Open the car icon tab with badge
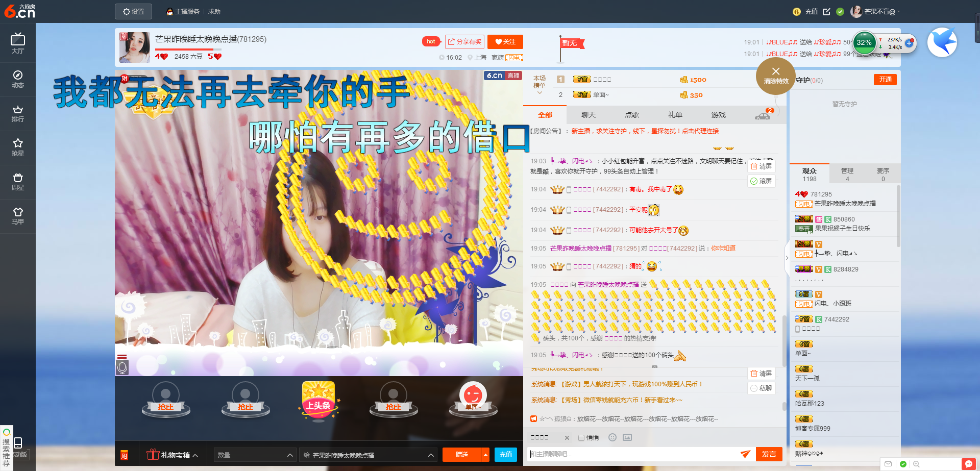 764,115
